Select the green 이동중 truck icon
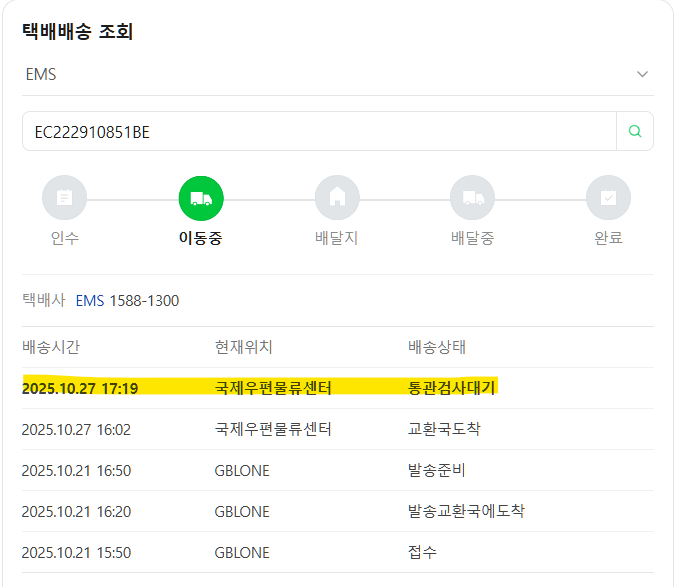The image size is (677, 587). click(201, 198)
